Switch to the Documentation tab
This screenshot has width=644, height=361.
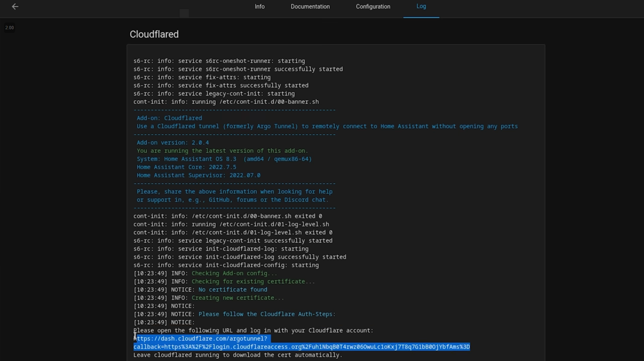pos(310,6)
